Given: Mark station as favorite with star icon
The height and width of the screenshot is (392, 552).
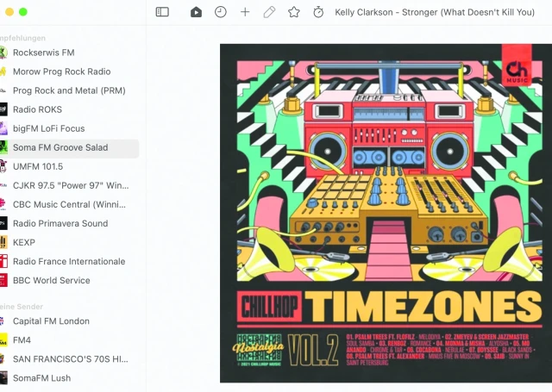Looking at the screenshot, I should pos(294,12).
